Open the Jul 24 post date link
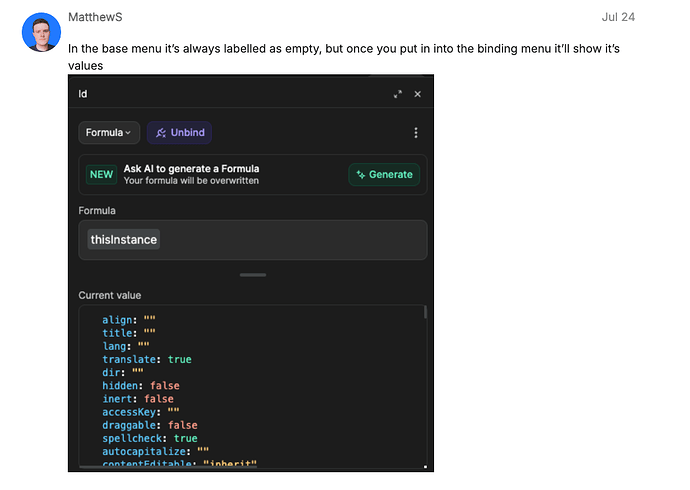The height and width of the screenshot is (490, 690). (618, 17)
